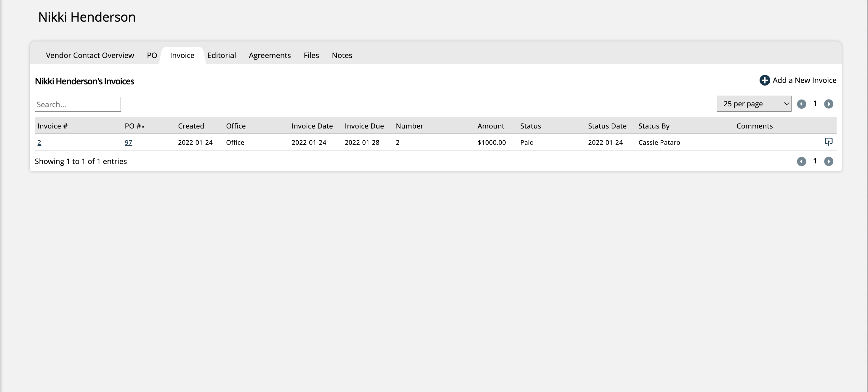This screenshot has height=392, width=868.
Task: Click the previous page navigation arrow
Action: (x=802, y=104)
